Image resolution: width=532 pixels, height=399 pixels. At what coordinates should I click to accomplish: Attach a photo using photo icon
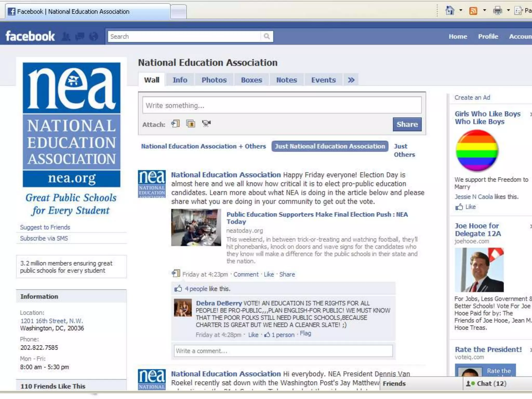(x=191, y=124)
